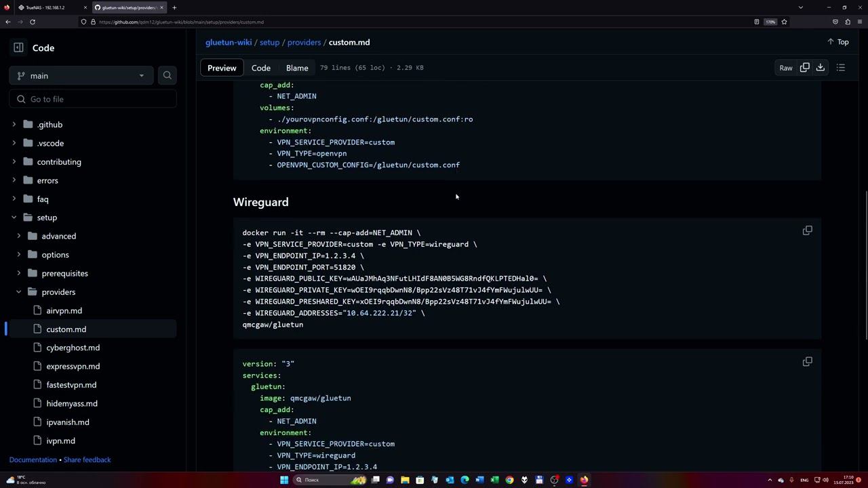Screen dimensions: 868x488
Task: Open Word from the taskbar
Action: (x=479, y=480)
